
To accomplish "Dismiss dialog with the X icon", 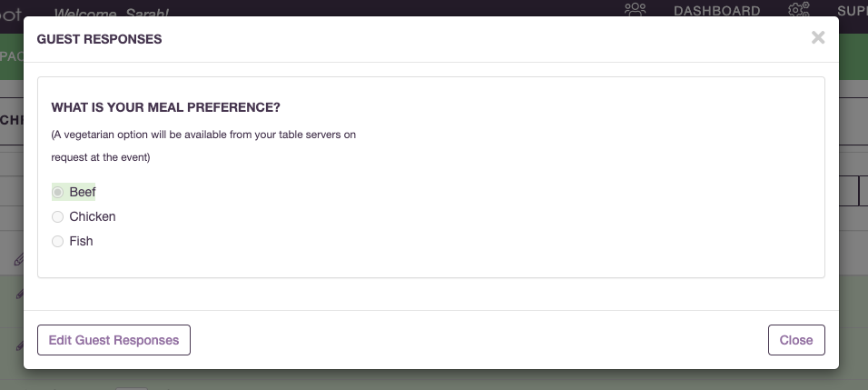I will tap(818, 37).
